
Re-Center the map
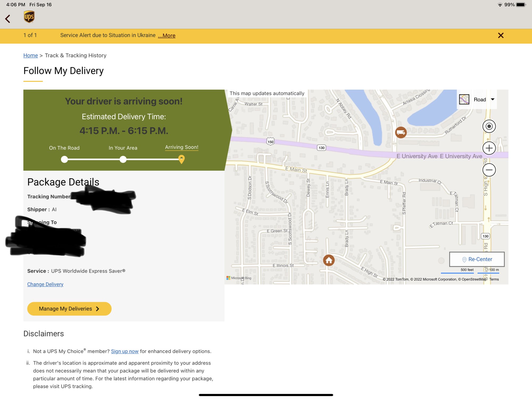[x=477, y=259]
